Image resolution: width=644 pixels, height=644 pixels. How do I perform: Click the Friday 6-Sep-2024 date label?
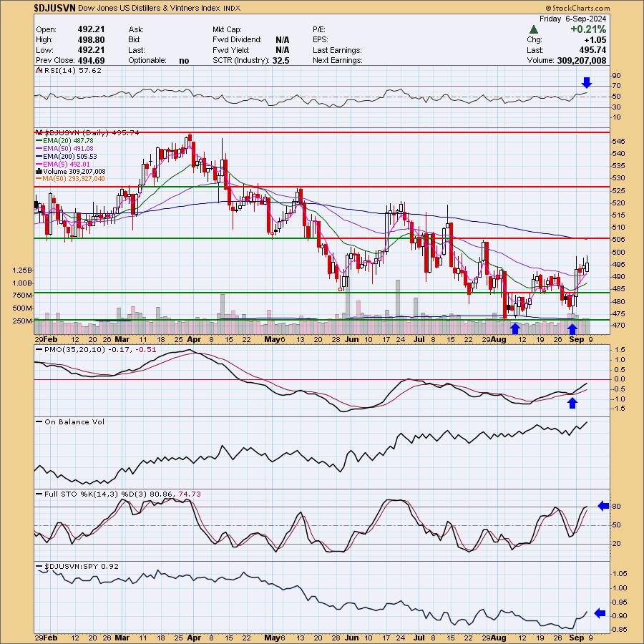click(x=572, y=19)
